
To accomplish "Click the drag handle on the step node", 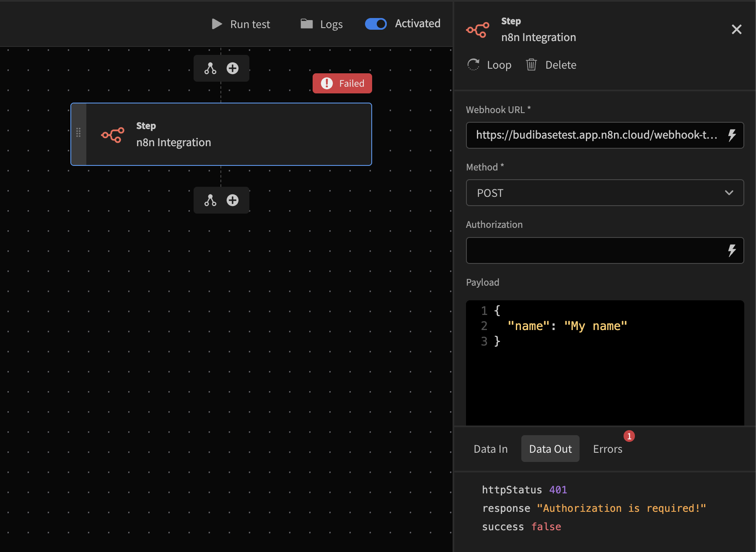I will pos(78,133).
